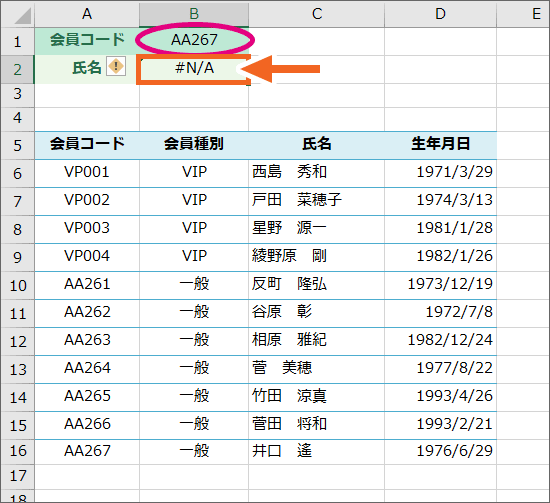Click the 一般 cell in row 10
The image size is (550, 503).
pos(194,284)
